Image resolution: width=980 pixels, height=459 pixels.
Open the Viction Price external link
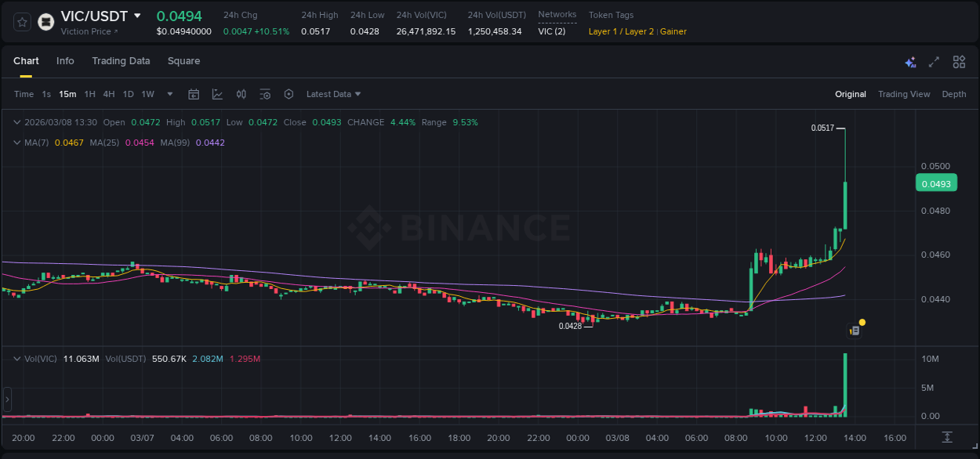(86, 31)
